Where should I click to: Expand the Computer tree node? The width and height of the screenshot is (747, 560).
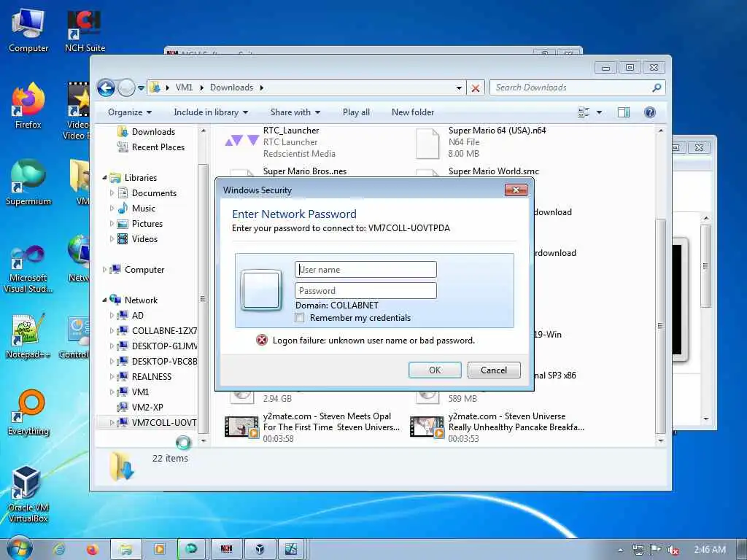pos(104,270)
